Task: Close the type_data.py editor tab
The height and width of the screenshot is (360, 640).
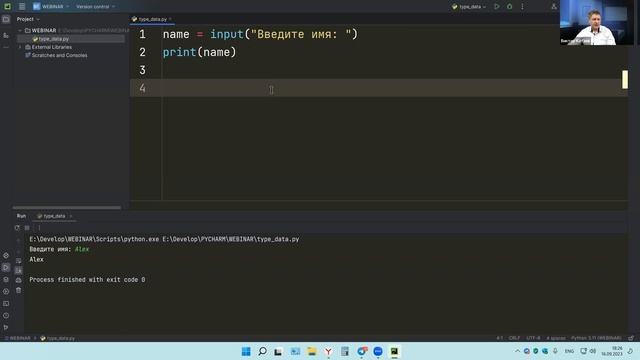Action: [x=170, y=19]
